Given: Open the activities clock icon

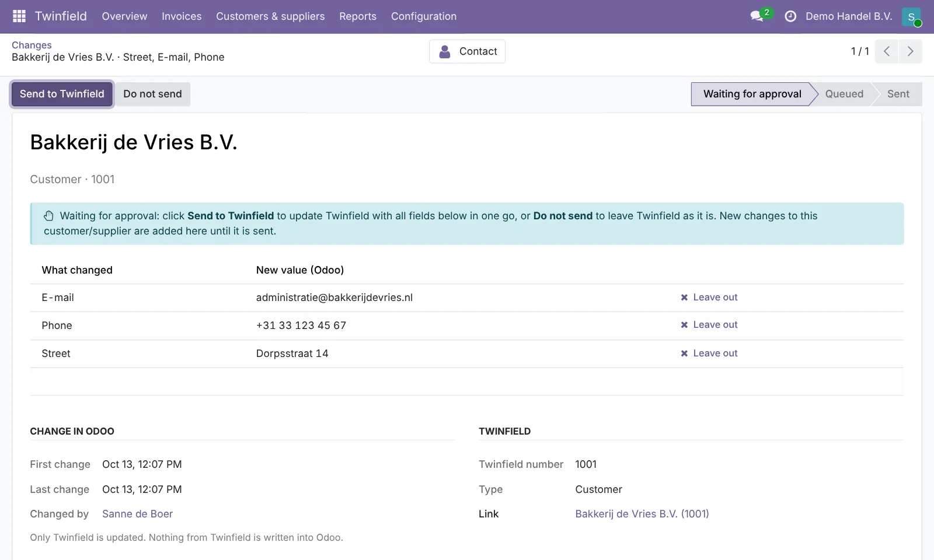Looking at the screenshot, I should [x=790, y=16].
